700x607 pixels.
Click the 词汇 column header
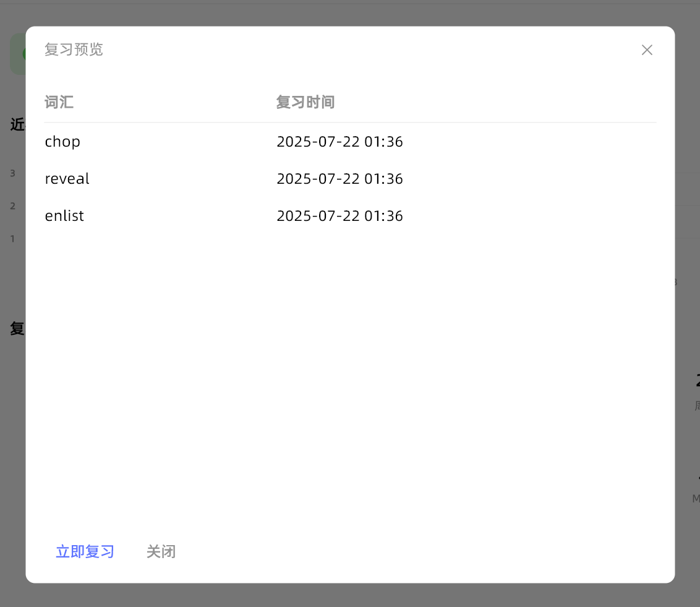click(x=59, y=102)
